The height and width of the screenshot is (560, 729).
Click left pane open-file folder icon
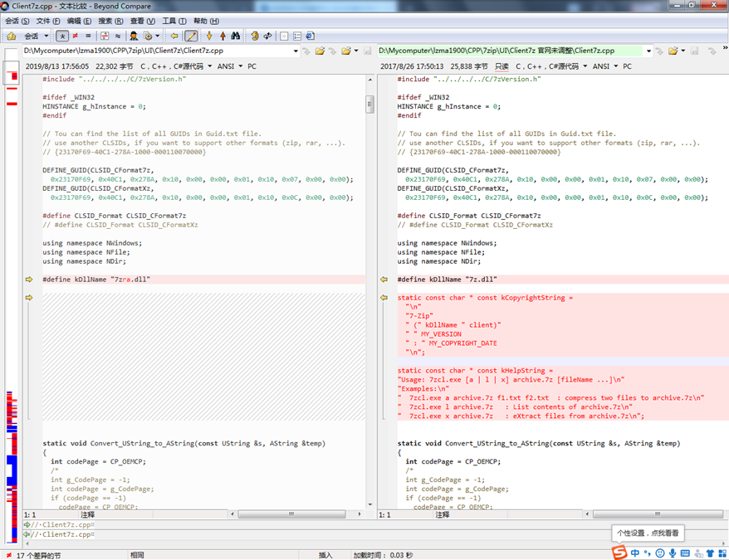pyautogui.click(x=320, y=51)
